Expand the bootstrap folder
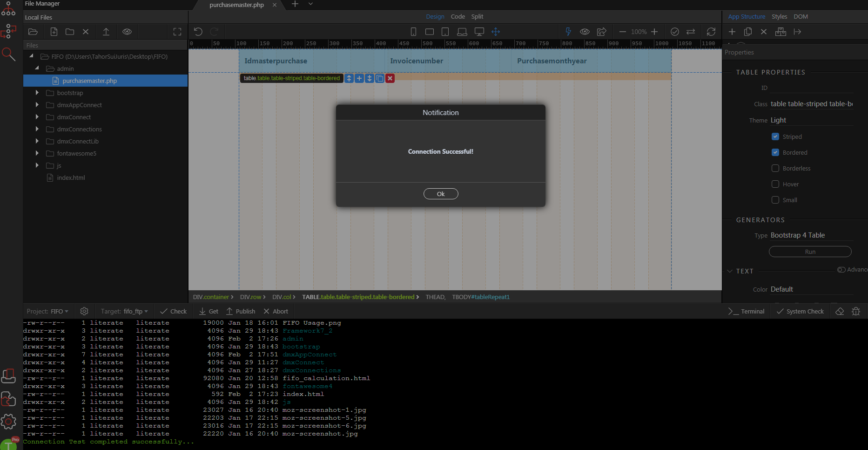This screenshot has width=868, height=450. click(37, 93)
